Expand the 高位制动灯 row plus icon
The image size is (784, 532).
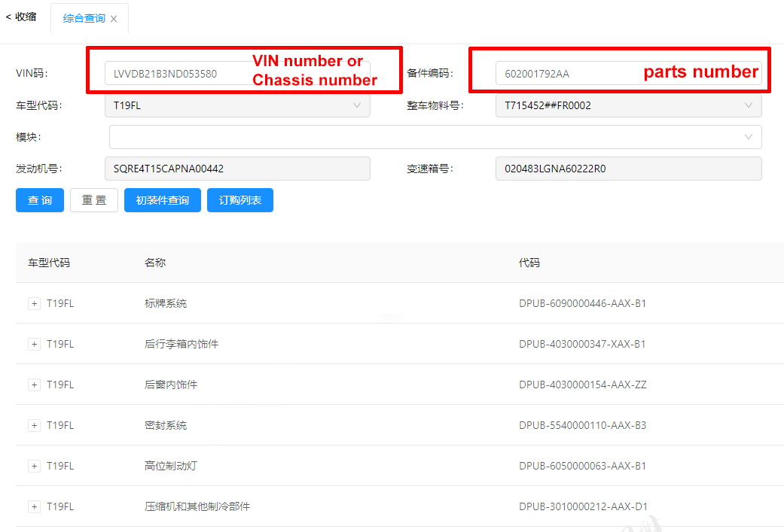34,466
